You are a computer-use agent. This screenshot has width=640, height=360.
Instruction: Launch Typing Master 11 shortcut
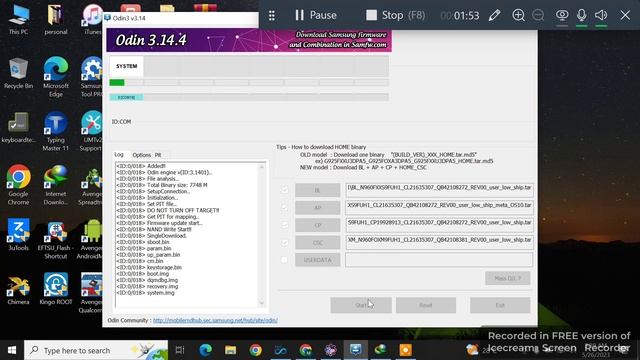click(x=56, y=131)
